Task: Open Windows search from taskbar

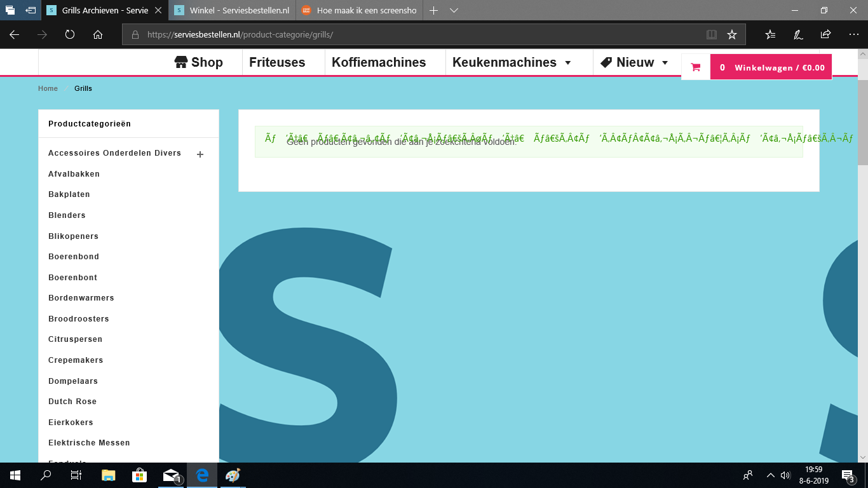Action: point(46,475)
